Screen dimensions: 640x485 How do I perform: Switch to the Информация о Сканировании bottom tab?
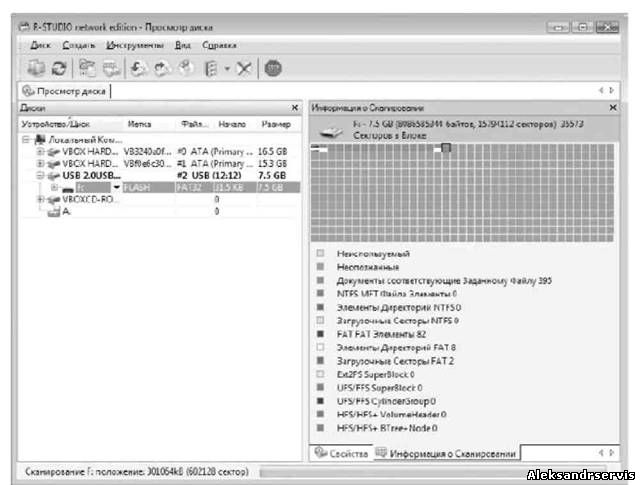click(447, 453)
